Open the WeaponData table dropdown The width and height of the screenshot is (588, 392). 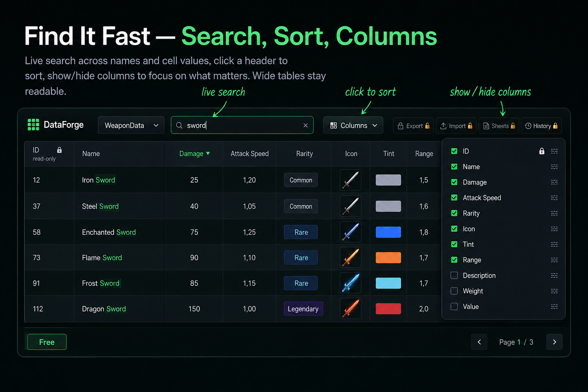[x=131, y=125]
